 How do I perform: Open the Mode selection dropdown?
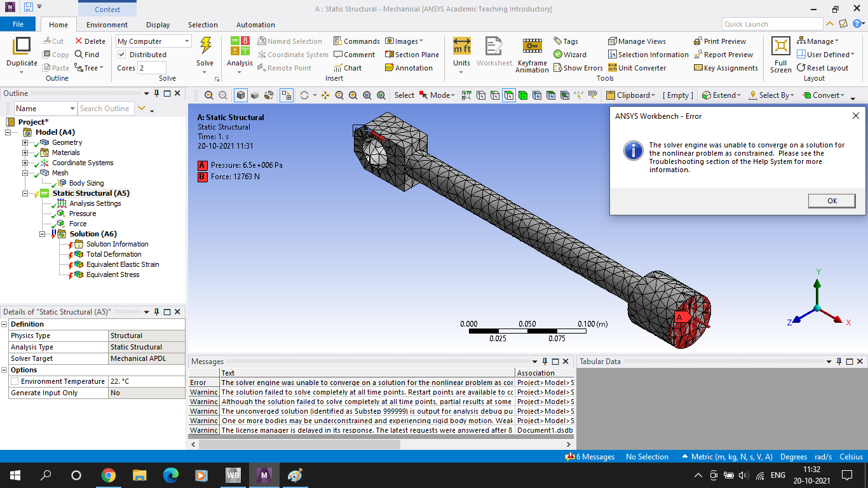pos(437,95)
